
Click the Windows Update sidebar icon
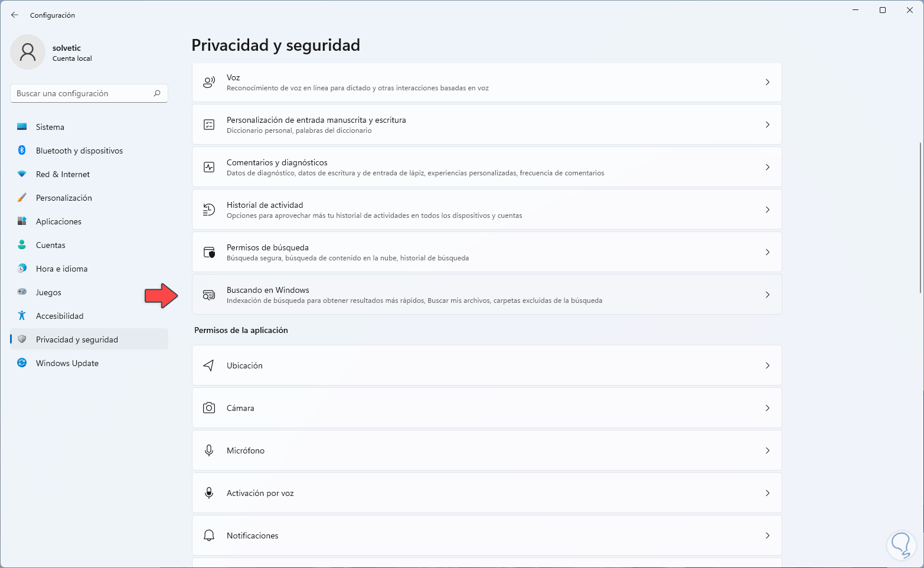click(22, 363)
